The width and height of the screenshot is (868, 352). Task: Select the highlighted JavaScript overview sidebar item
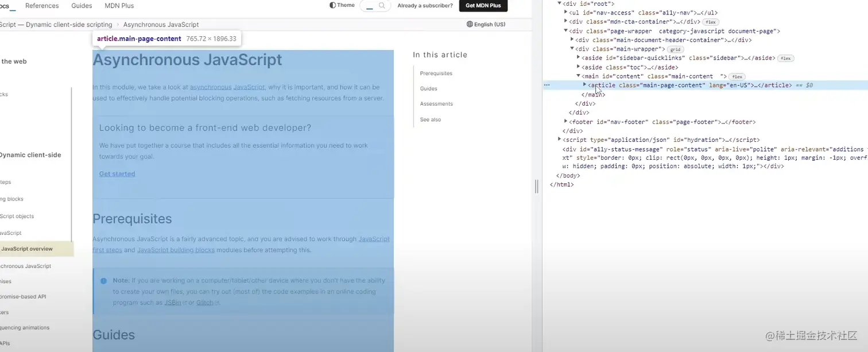(x=37, y=249)
